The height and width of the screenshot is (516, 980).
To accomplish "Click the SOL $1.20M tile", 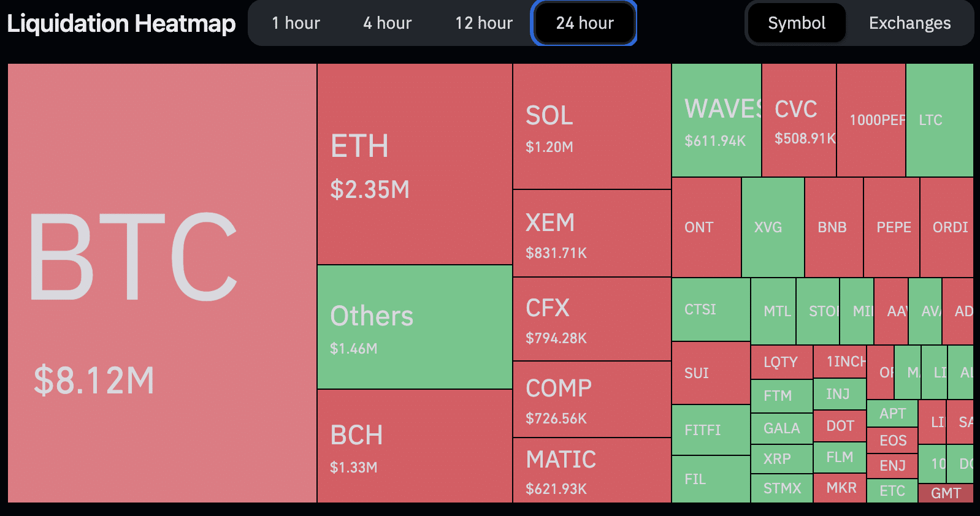I will pyautogui.click(x=592, y=127).
